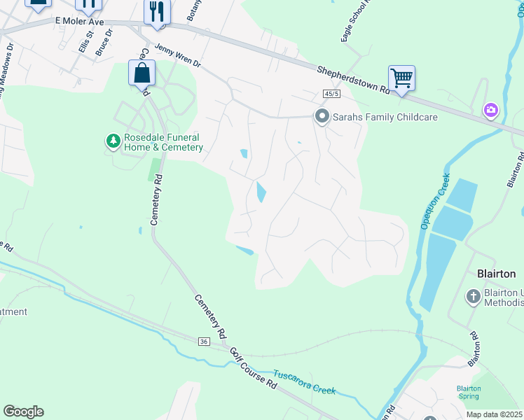Click the Shepherdstown Rd label
Viewport: 524px width, 420px height.
(x=353, y=80)
